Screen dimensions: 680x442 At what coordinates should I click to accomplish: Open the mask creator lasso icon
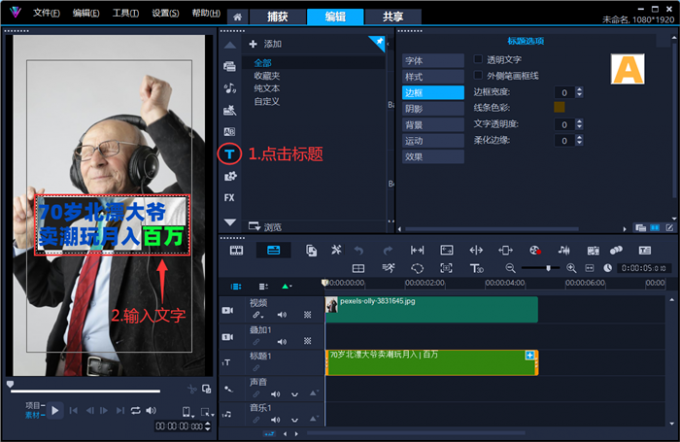point(417,268)
